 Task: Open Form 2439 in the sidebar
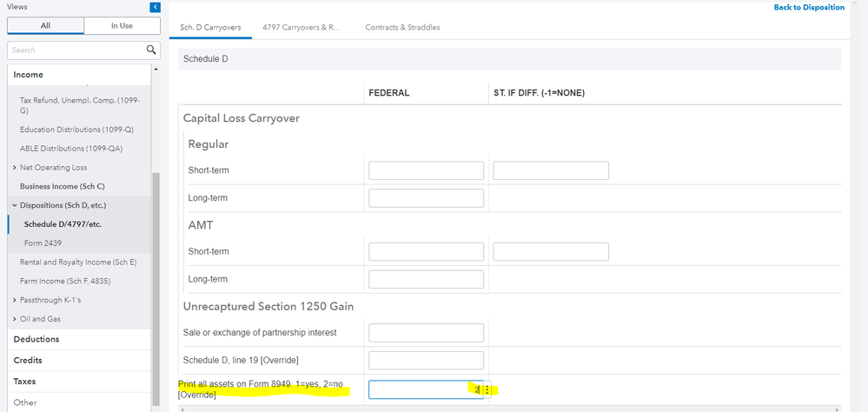(43, 243)
